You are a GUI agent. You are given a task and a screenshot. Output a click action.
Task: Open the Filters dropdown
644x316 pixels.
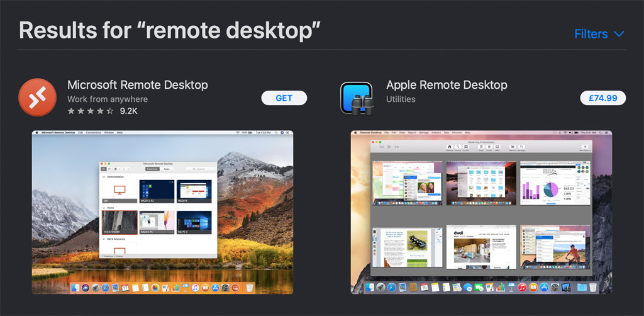tap(599, 34)
